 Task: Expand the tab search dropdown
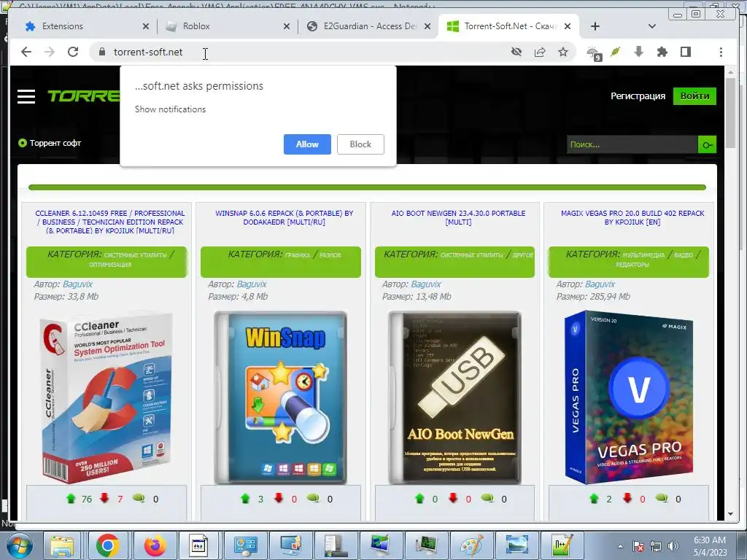tap(651, 26)
